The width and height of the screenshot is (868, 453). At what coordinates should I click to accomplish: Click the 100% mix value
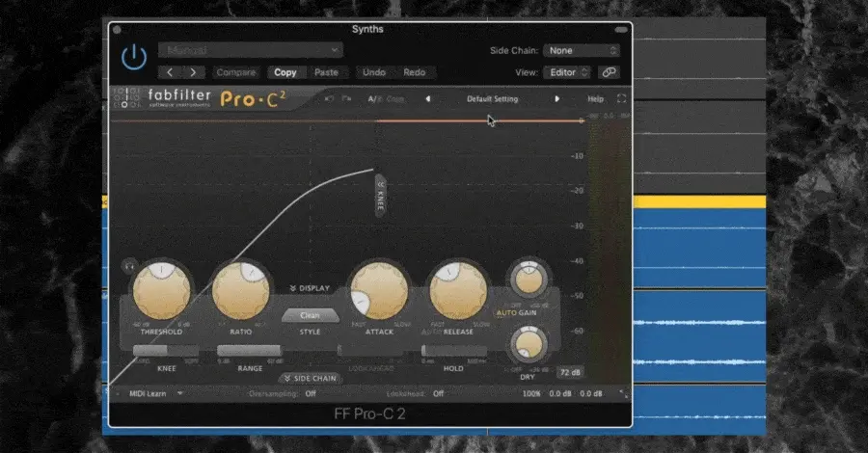click(531, 394)
